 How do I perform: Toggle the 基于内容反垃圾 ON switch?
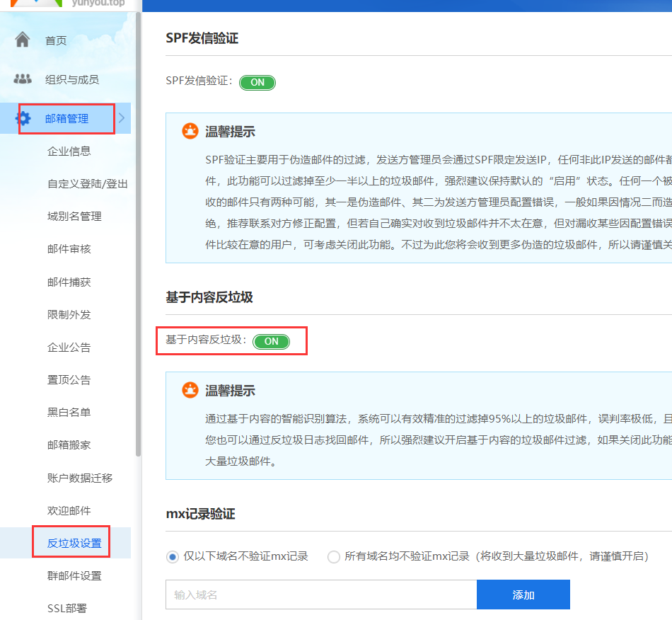point(271,341)
